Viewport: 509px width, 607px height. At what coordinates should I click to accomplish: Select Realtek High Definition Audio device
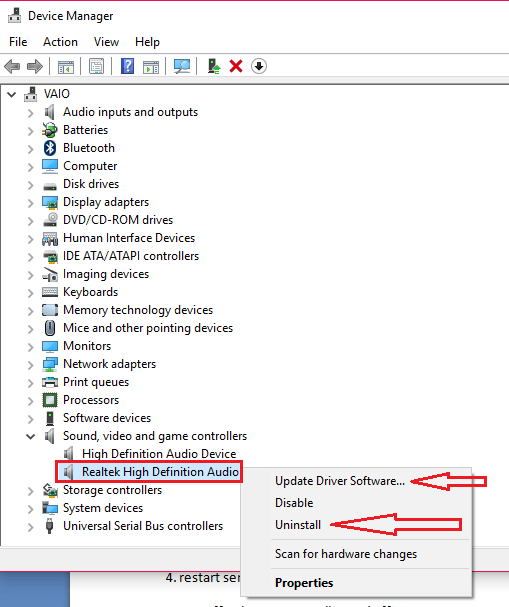pos(160,472)
